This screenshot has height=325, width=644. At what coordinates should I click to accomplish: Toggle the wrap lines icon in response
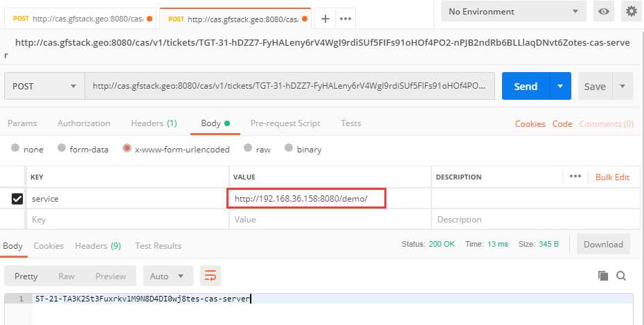(x=211, y=276)
